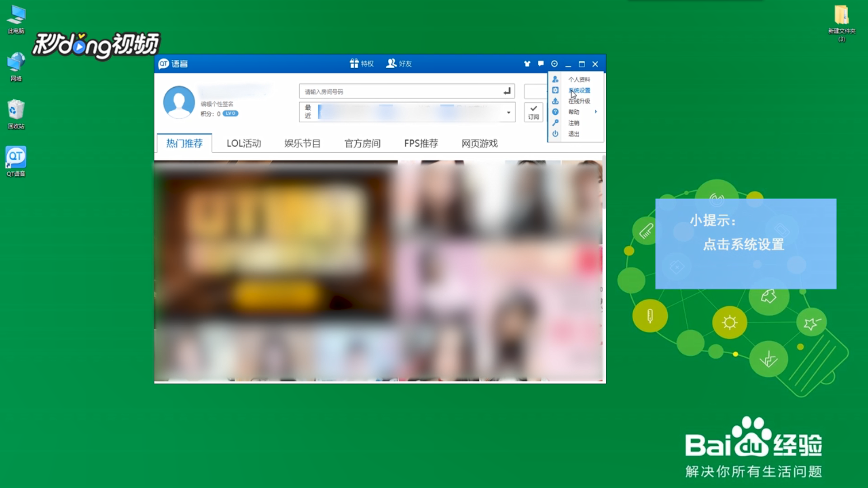Screen dimensions: 868x488
Task: Select the 此电脑 desktop icon
Action: [16, 19]
